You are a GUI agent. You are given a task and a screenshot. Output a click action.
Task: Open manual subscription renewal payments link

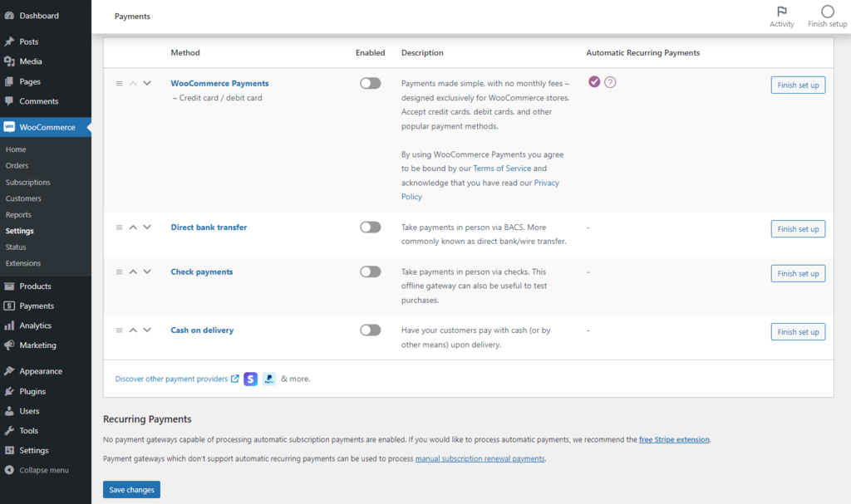(x=480, y=458)
